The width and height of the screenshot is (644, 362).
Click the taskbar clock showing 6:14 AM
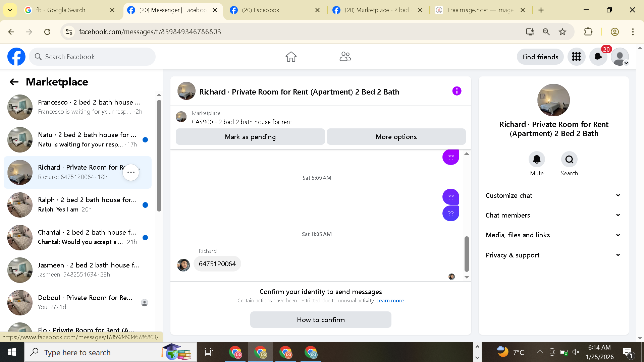(x=600, y=352)
